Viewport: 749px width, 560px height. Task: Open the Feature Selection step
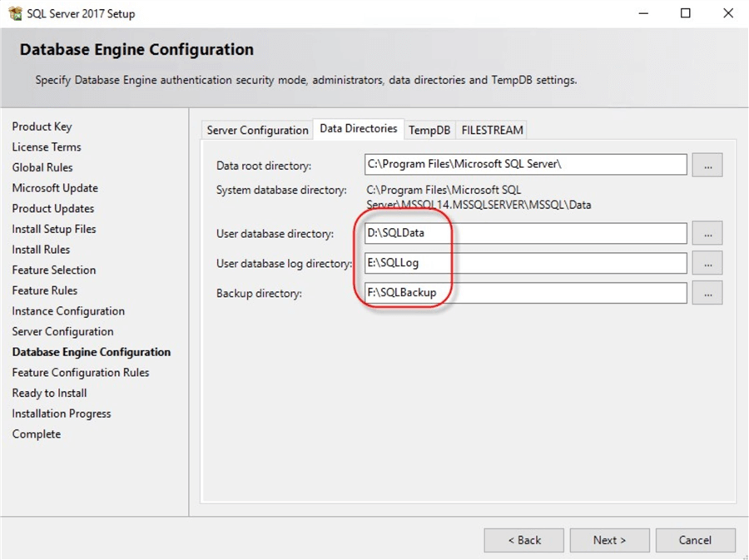point(53,270)
